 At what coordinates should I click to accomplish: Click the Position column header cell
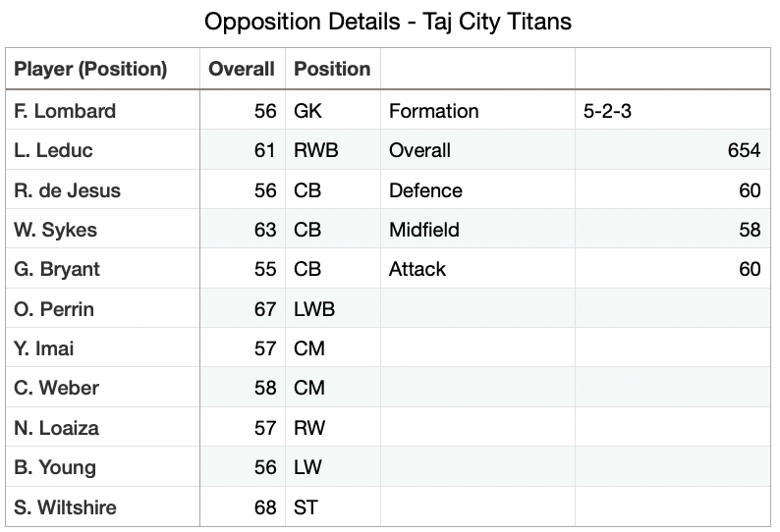coord(332,70)
